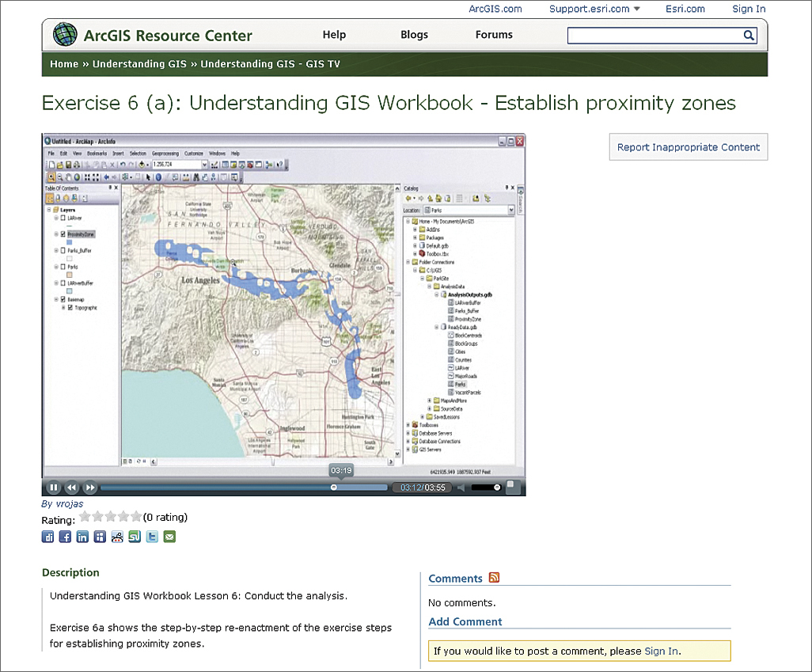Enable the Parks layer checkbox
The image size is (812, 672).
click(x=63, y=267)
